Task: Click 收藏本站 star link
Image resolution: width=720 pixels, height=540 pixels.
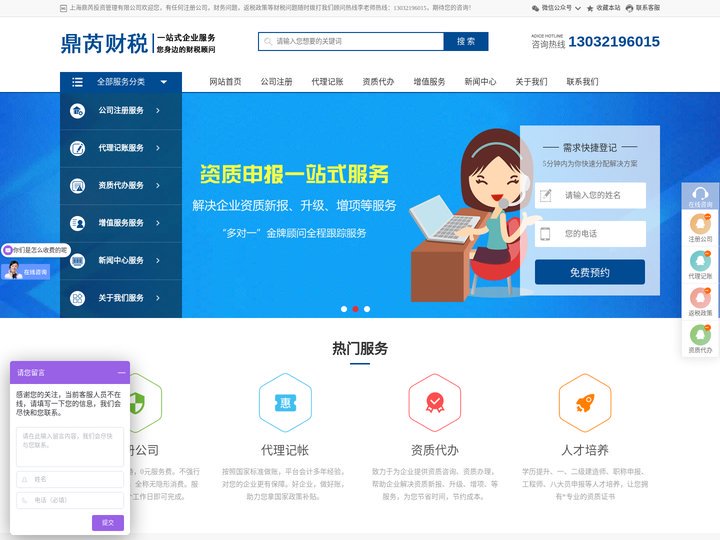Action: 603,8
